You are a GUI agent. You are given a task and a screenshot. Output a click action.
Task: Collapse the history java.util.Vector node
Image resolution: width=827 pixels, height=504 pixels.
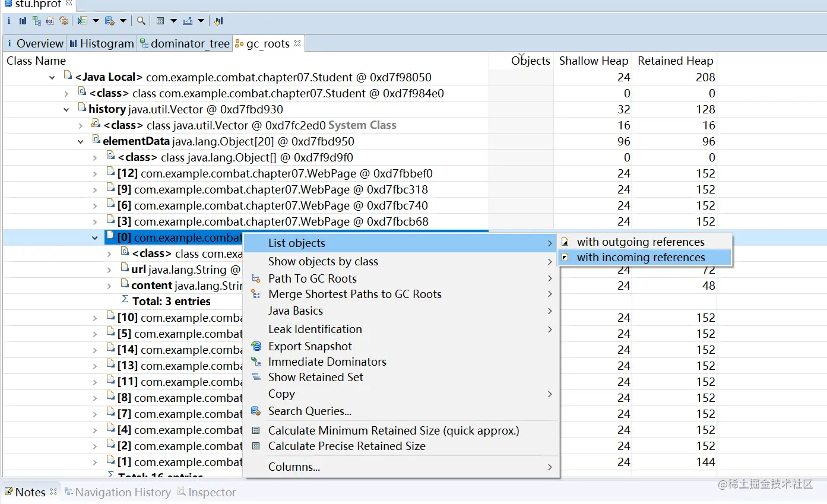click(x=66, y=109)
